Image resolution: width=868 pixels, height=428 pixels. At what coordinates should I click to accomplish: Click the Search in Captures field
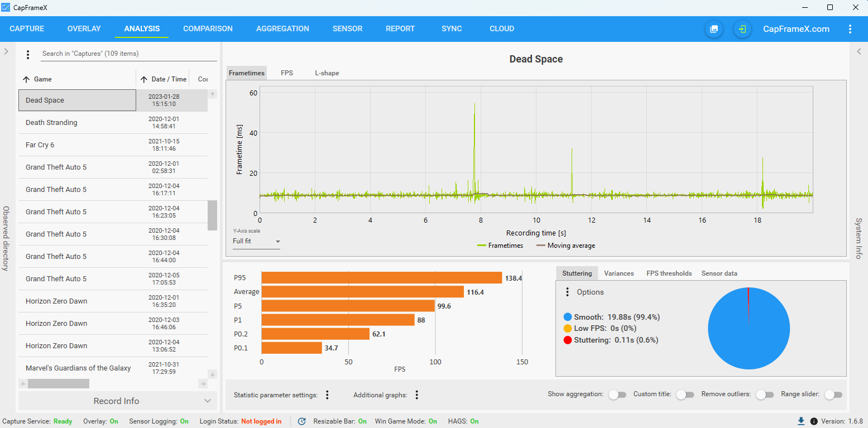click(129, 54)
